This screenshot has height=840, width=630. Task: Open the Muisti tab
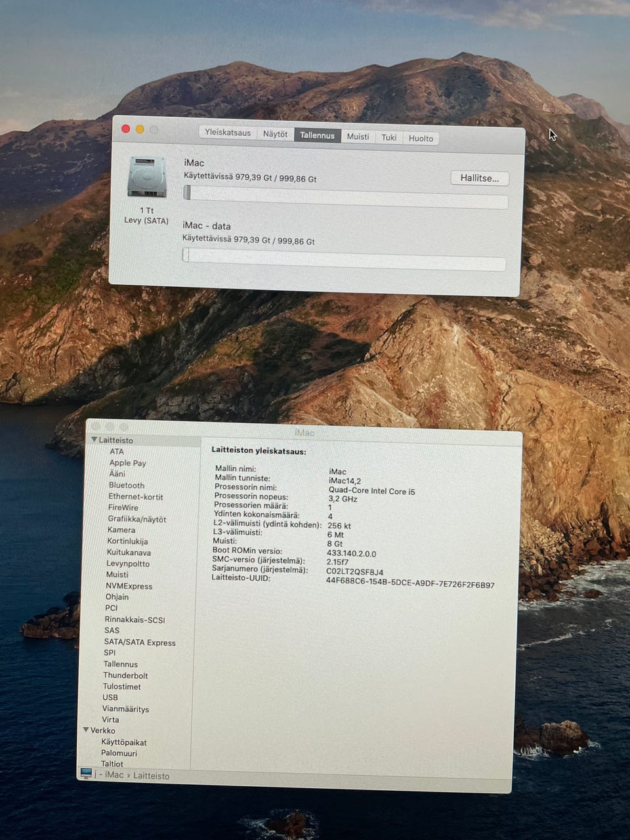pyautogui.click(x=358, y=136)
